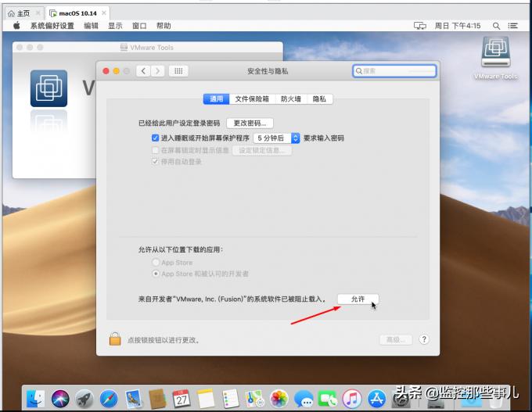
Task: Open Reminders list icon in Dock
Action: 230,399
